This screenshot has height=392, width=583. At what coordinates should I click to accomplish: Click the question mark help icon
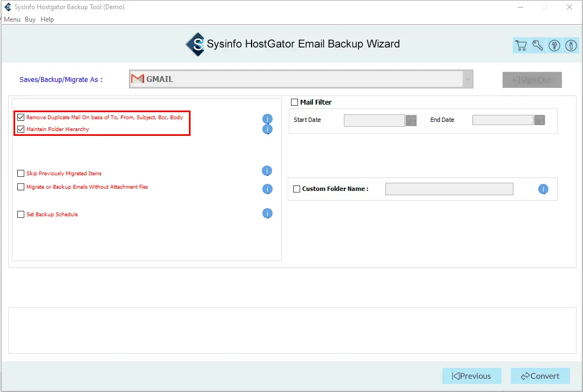pos(554,46)
